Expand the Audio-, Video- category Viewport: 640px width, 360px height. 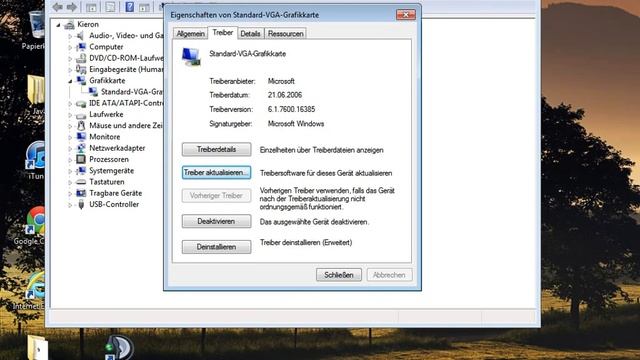pyautogui.click(x=70, y=36)
